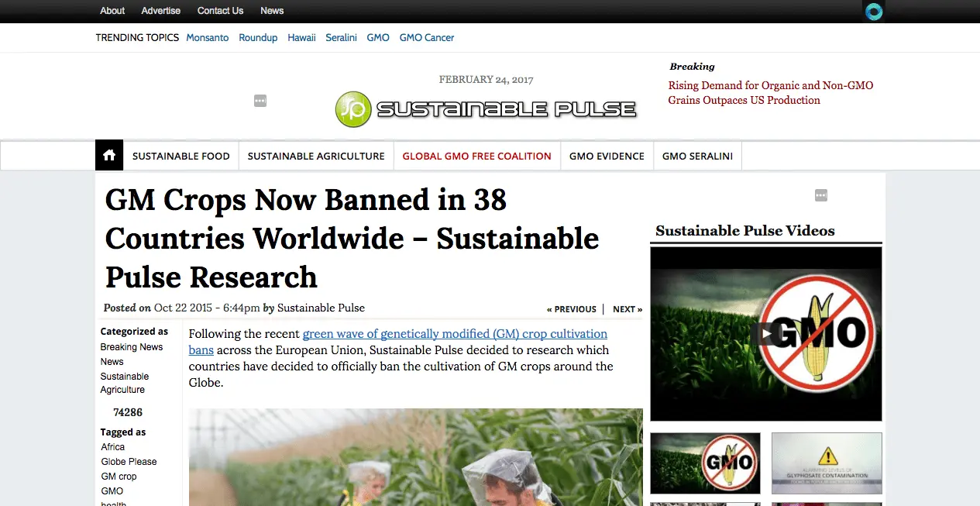Open the News category in sidebar
980x506 pixels.
pyautogui.click(x=112, y=362)
